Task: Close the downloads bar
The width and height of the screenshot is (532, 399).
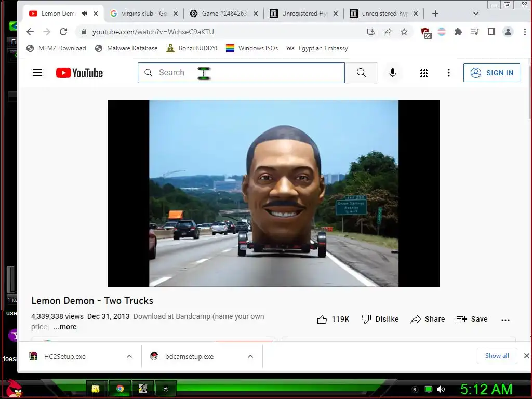Action: coord(526,356)
